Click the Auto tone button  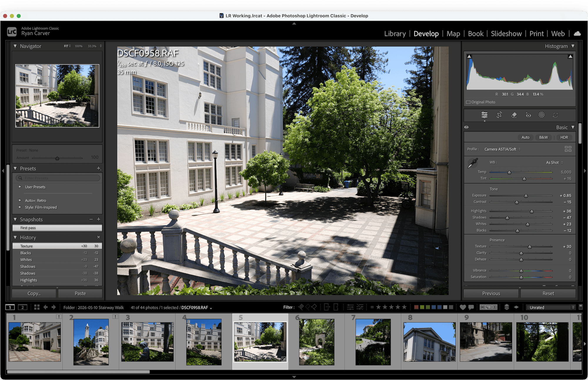[525, 137]
